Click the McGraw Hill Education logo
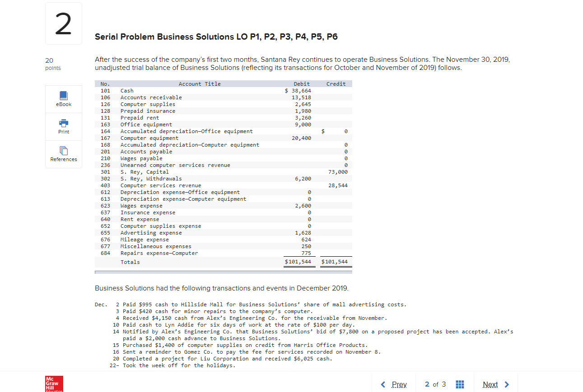The width and height of the screenshot is (583, 392). [53, 384]
